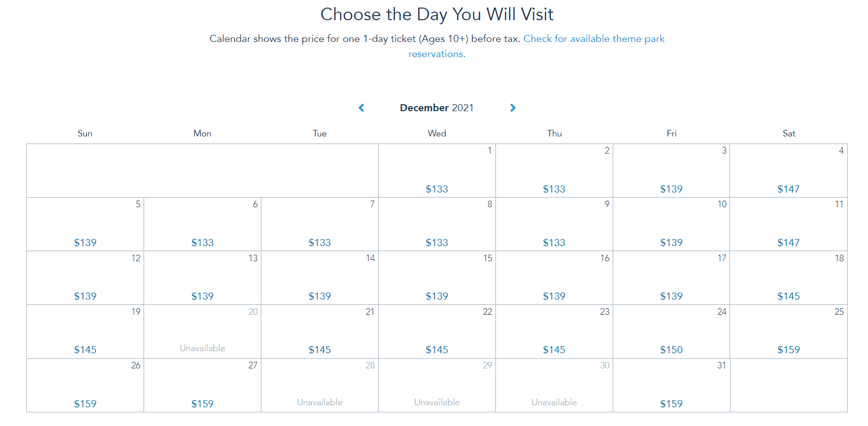
Task: Select December 22 for $145
Action: pyautogui.click(x=437, y=332)
